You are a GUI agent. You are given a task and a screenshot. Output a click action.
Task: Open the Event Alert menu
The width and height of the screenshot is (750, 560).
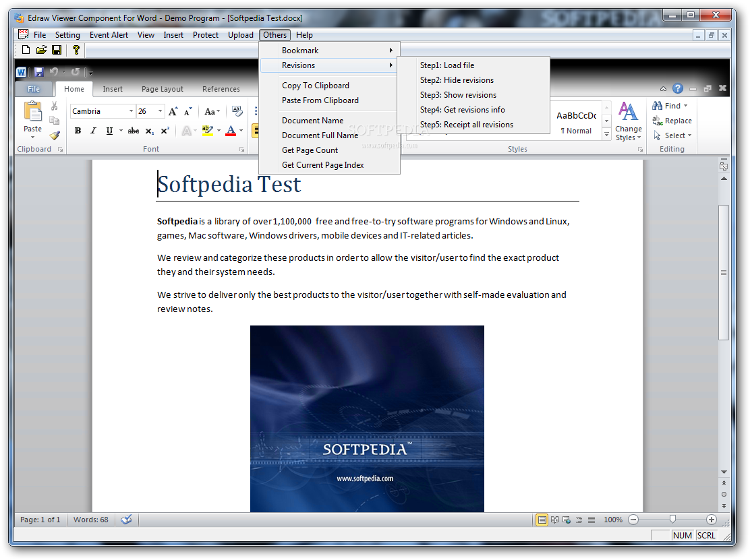(x=109, y=35)
